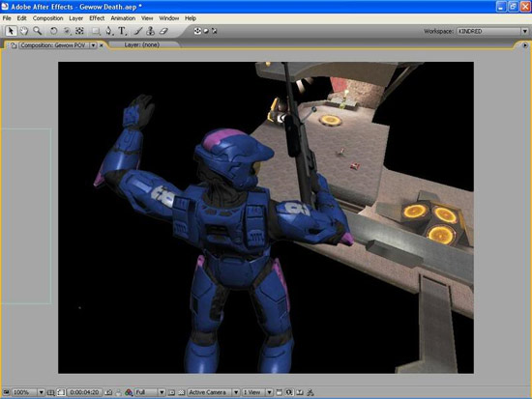Screen dimensions: 532x399
Task: Open the 1 View layout dropdown
Action: click(257, 392)
